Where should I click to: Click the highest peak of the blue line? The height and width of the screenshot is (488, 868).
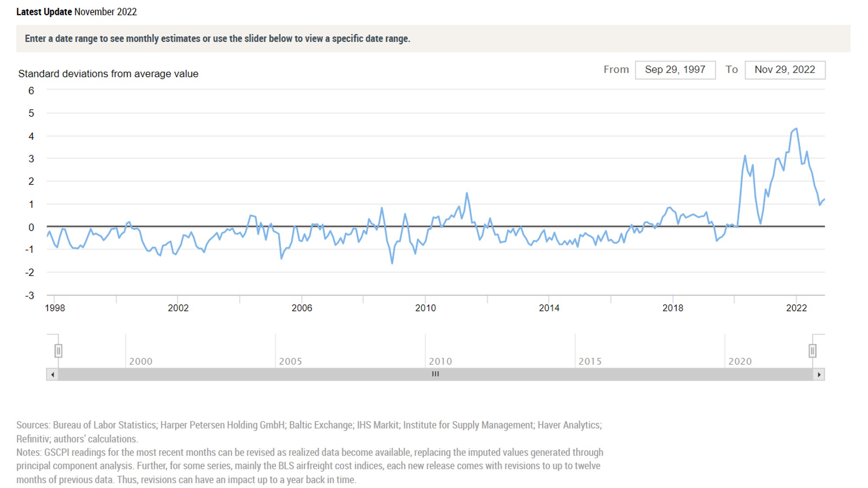[x=796, y=129]
